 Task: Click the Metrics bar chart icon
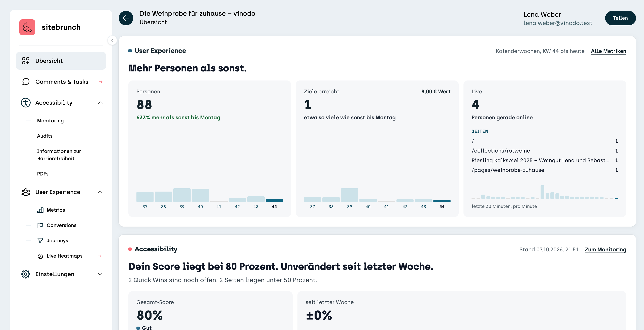tap(40, 210)
